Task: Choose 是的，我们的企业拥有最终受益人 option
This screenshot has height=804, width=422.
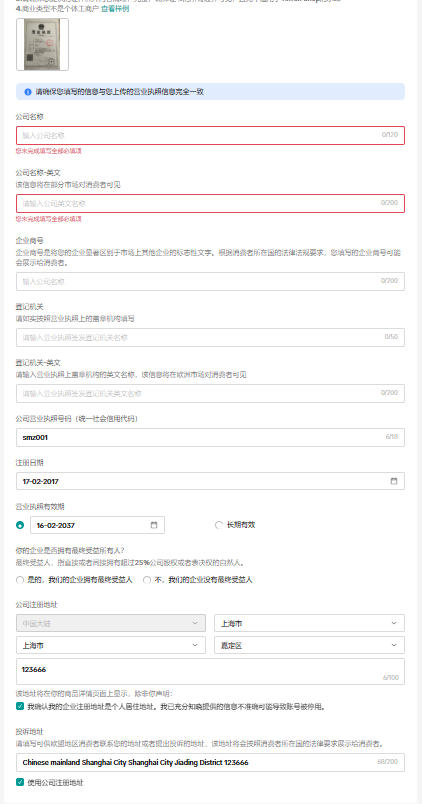Action: (x=20, y=580)
